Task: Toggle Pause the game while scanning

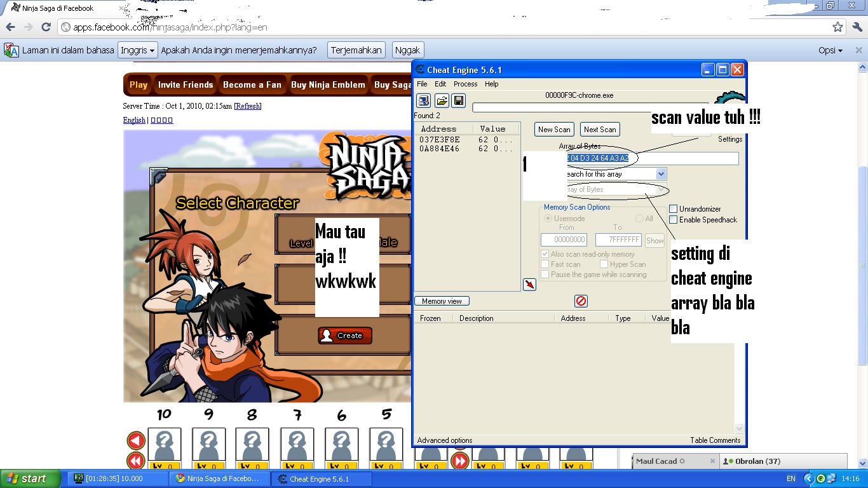Action: coord(545,274)
